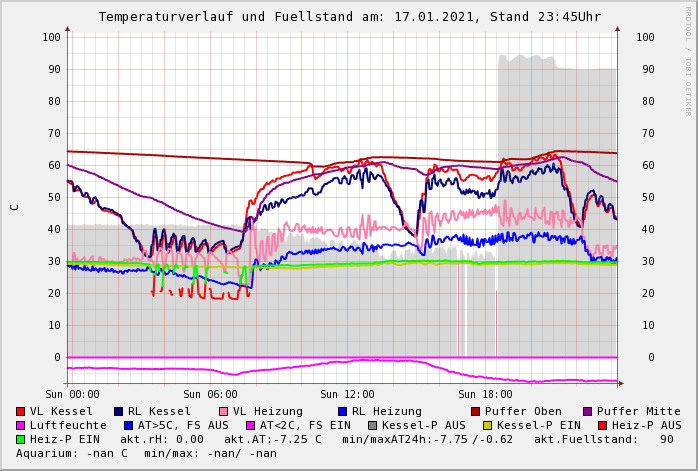
Task: Select the pink VL Heizung legend swatch
Action: point(223,412)
